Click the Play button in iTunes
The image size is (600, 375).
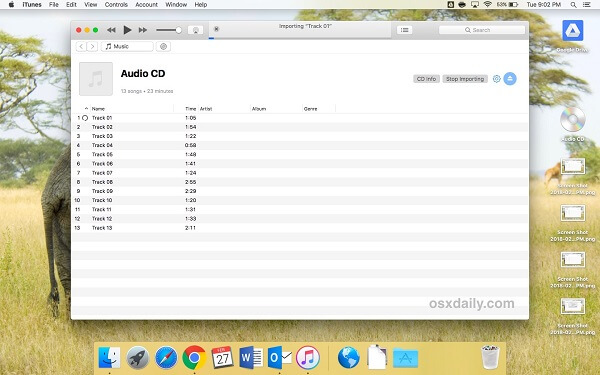pyautogui.click(x=127, y=30)
